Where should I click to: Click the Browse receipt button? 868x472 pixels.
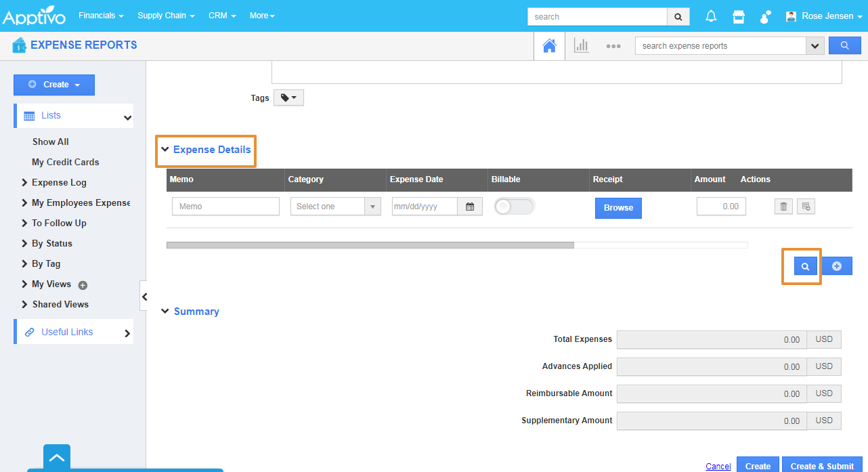(x=618, y=208)
